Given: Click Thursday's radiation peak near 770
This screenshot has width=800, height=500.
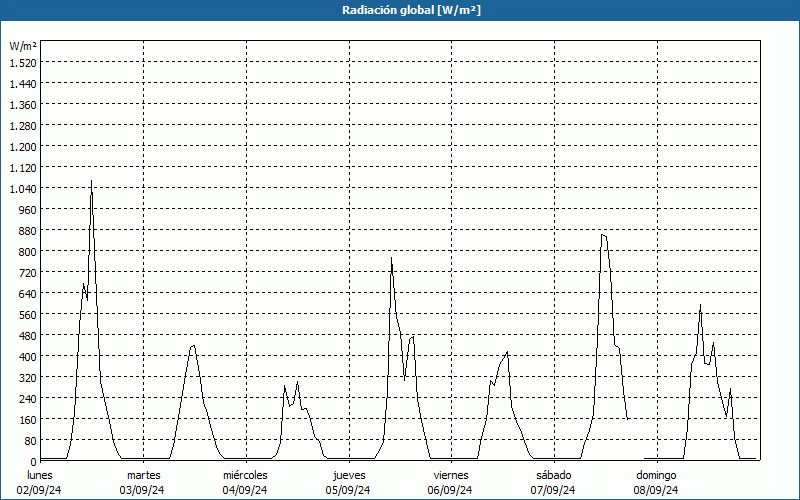Looking at the screenshot, I should (391, 259).
